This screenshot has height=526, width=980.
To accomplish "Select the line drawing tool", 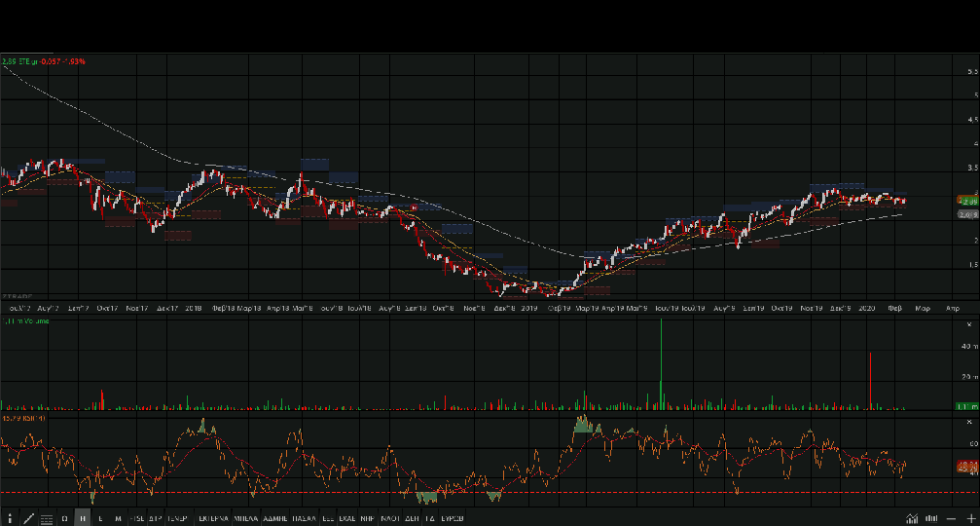I will pyautogui.click(x=28, y=518).
